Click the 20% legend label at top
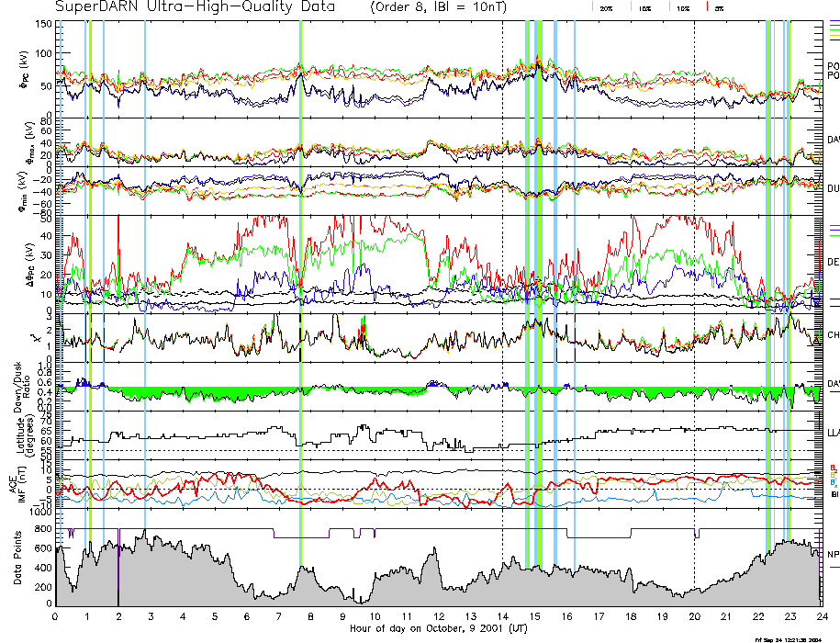Screen dimensions: 840x643 [606, 7]
